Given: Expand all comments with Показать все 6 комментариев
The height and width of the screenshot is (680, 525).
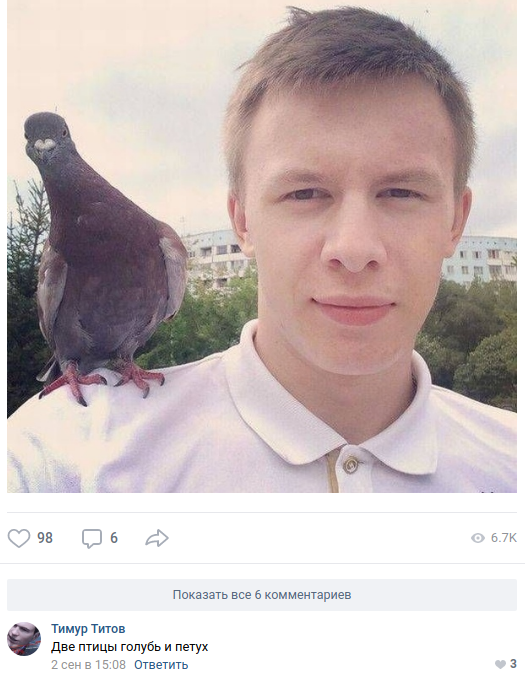Looking at the screenshot, I should tap(262, 595).
